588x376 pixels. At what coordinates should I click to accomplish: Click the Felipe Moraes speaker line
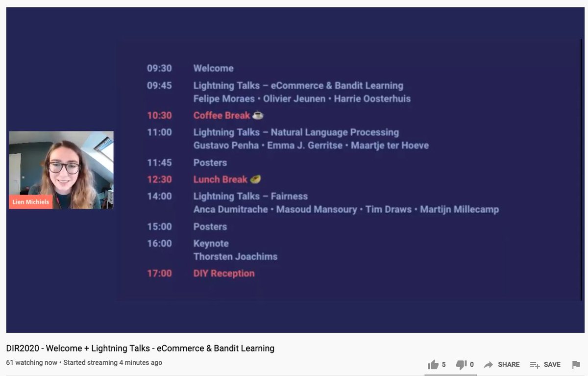[302, 99]
